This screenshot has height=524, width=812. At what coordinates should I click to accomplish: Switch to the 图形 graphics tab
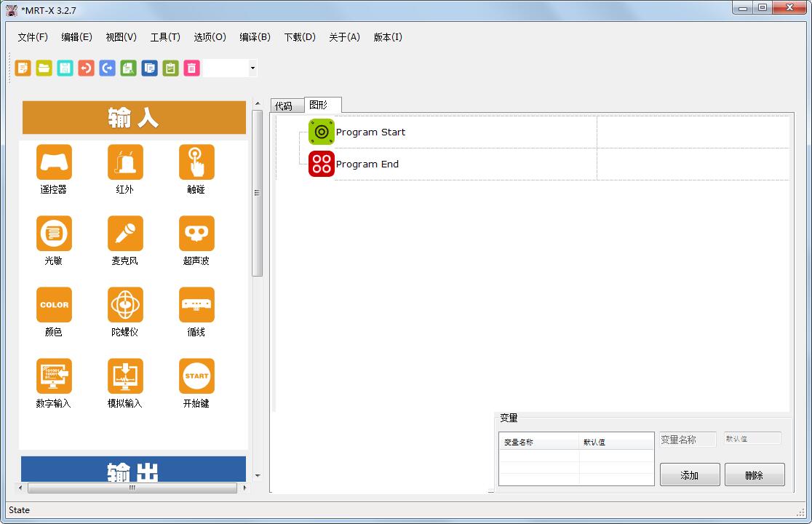coord(322,105)
